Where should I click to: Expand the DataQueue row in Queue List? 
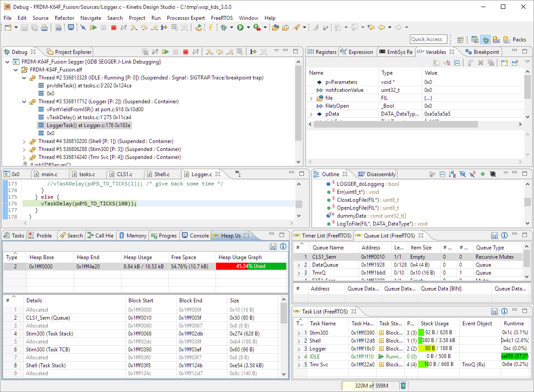[x=298, y=265]
